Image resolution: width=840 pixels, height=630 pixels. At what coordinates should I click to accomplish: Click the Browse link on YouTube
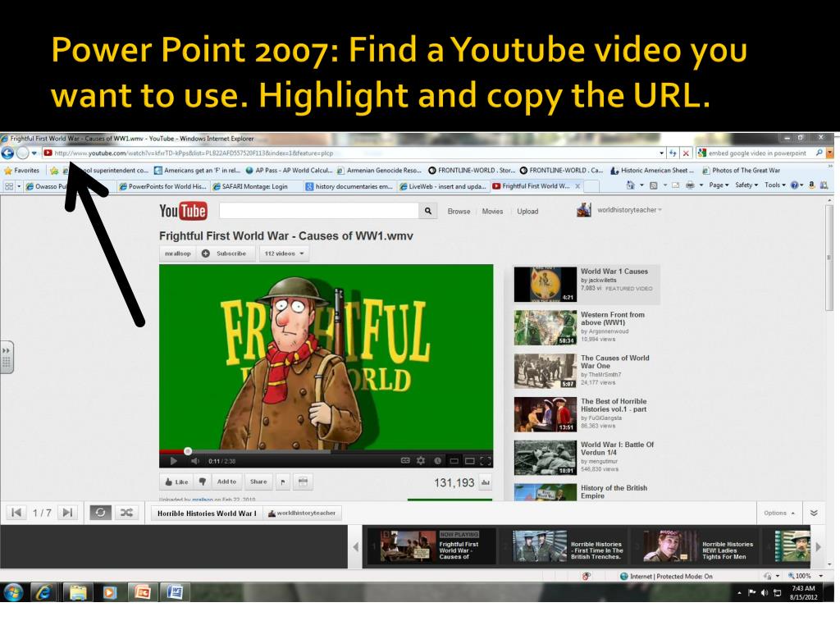[x=459, y=212]
